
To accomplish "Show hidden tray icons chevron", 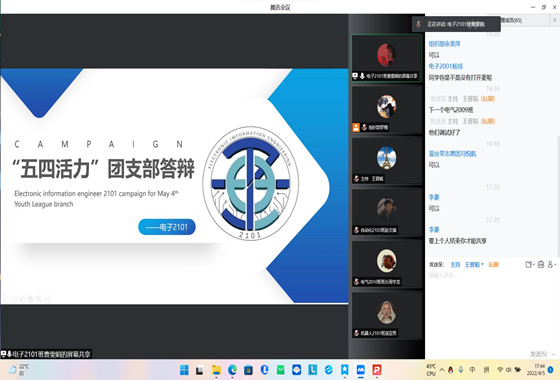I will [x=442, y=370].
